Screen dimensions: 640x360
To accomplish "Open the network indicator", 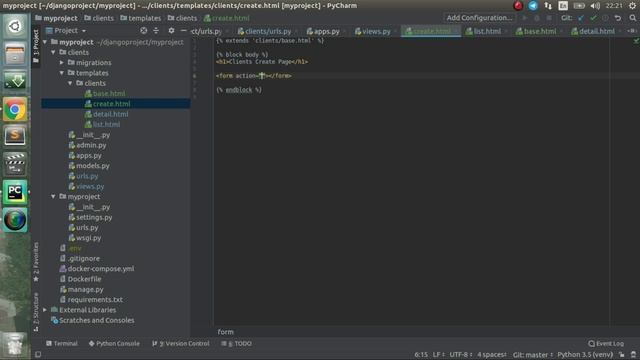I will (548, 5).
